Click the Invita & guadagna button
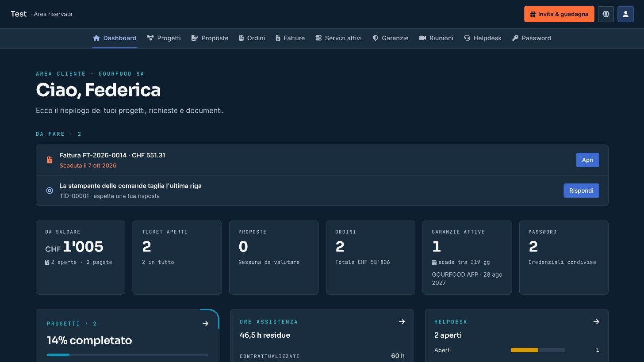 coord(559,14)
